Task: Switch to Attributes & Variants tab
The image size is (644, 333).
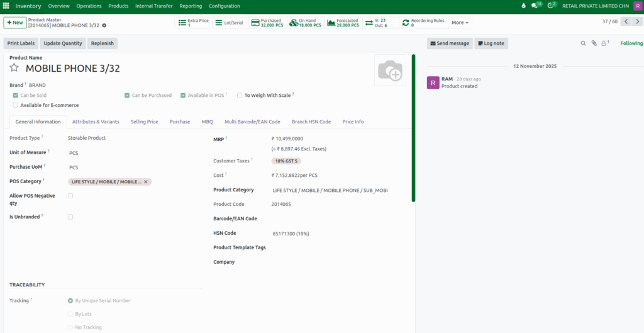Action: (x=96, y=122)
